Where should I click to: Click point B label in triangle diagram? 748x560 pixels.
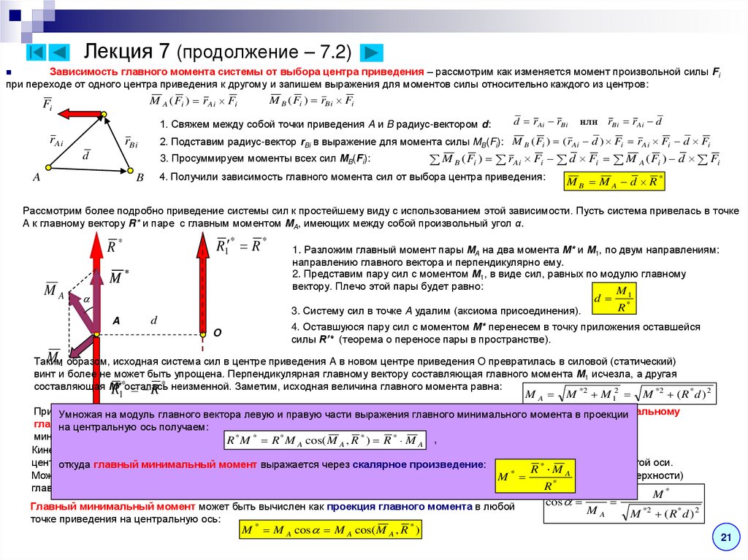(x=140, y=177)
